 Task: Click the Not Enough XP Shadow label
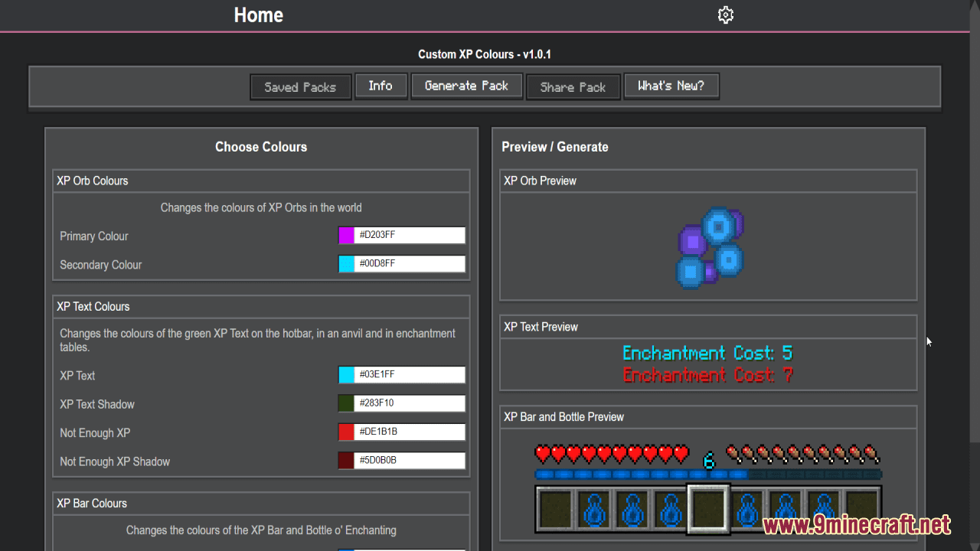115,461
